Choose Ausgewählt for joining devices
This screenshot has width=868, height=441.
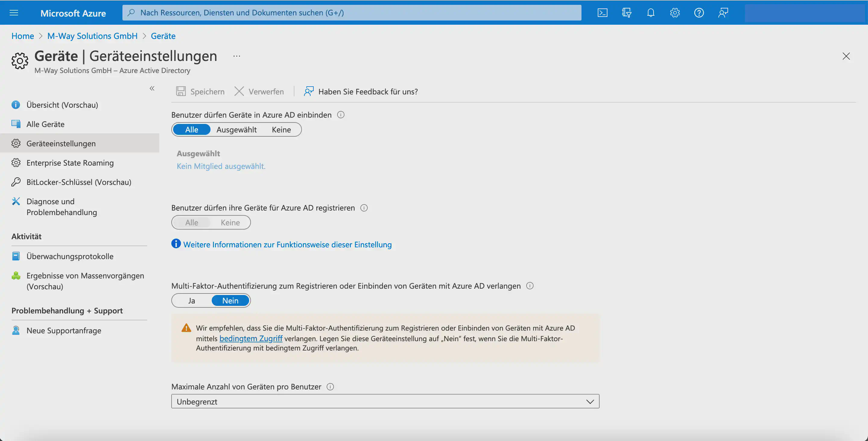236,130
